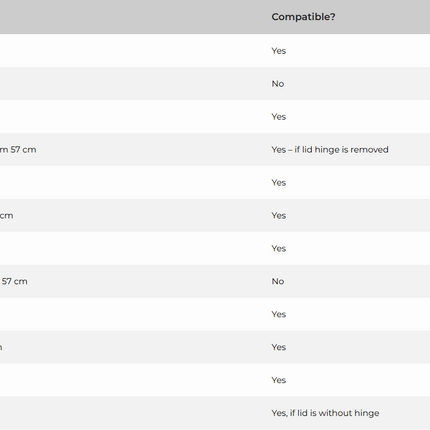Click the gray header area left of "Compatible?"
430x430 pixels.
pos(133,17)
